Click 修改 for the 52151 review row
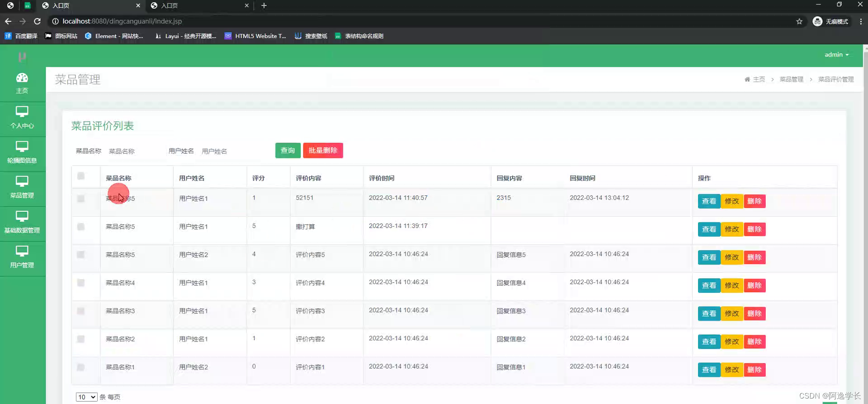This screenshot has height=404, width=868. 732,201
